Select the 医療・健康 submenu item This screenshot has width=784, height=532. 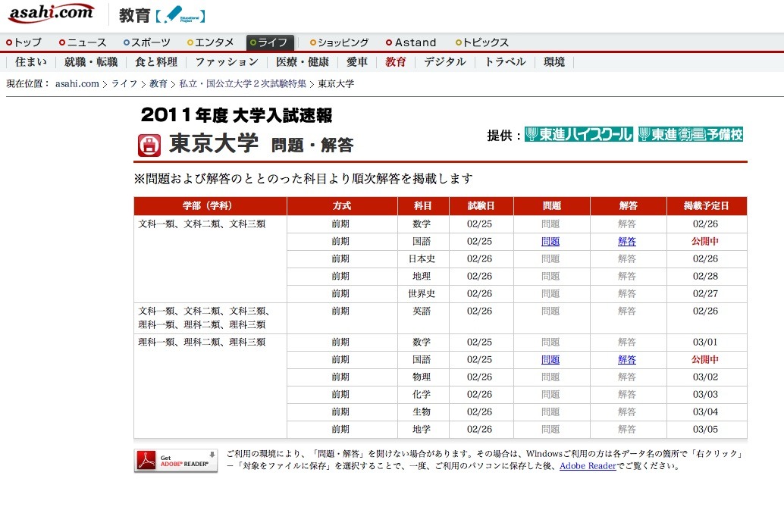point(303,62)
